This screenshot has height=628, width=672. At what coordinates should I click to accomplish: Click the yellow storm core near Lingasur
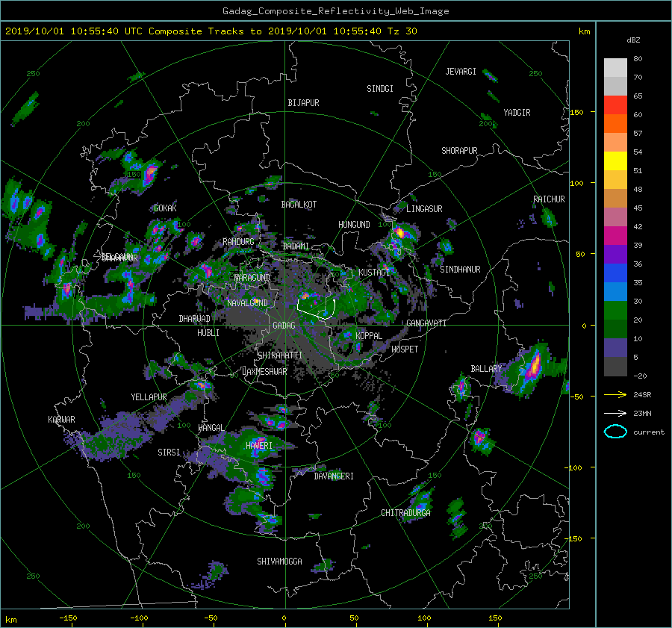[x=399, y=233]
